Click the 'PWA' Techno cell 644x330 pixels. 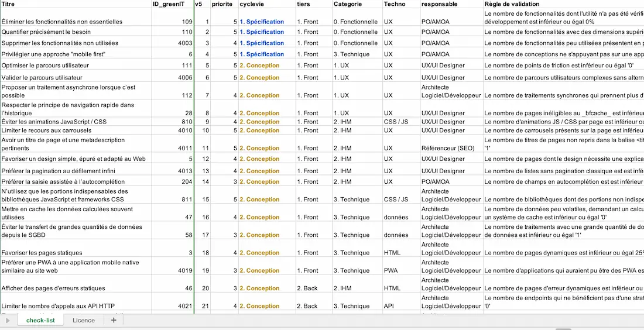[402, 266]
